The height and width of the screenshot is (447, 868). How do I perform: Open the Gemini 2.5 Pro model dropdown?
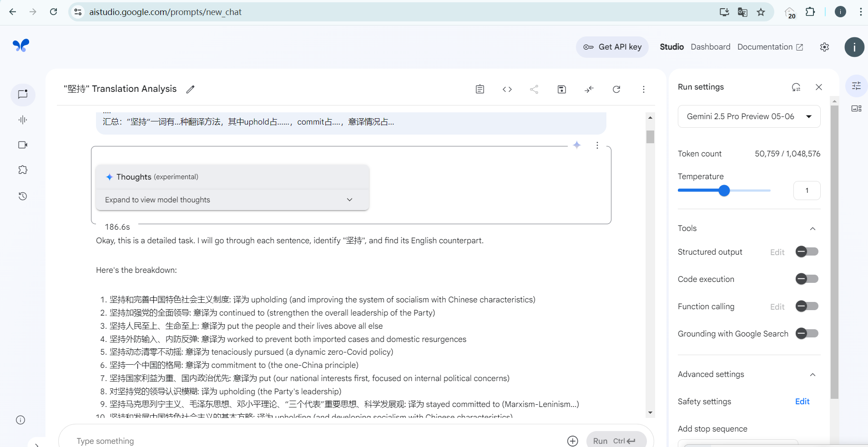(749, 116)
